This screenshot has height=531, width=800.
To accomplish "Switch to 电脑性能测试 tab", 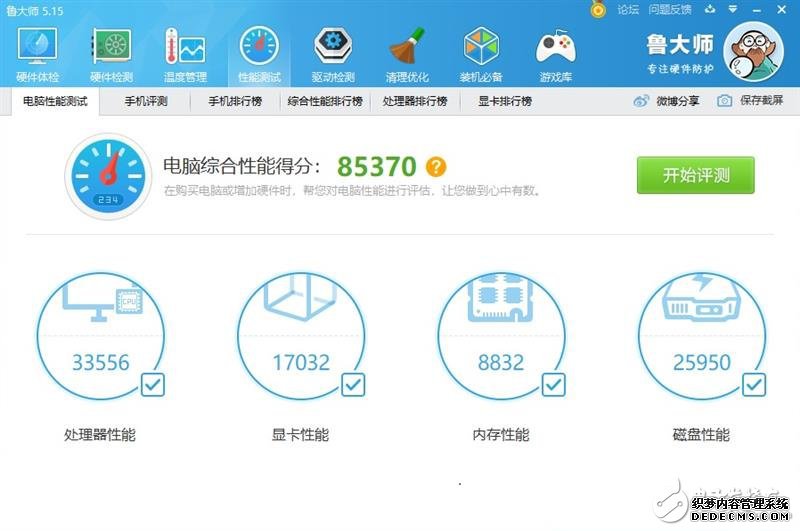I will point(55,102).
